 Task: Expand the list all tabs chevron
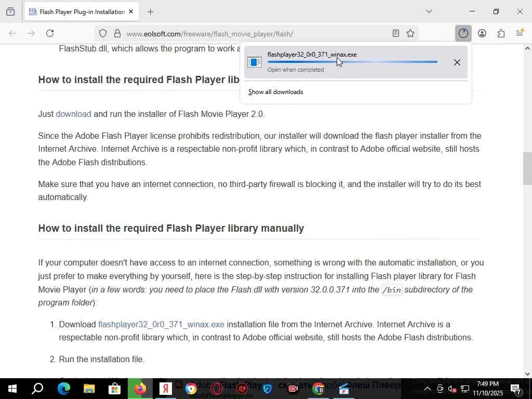coord(429,11)
